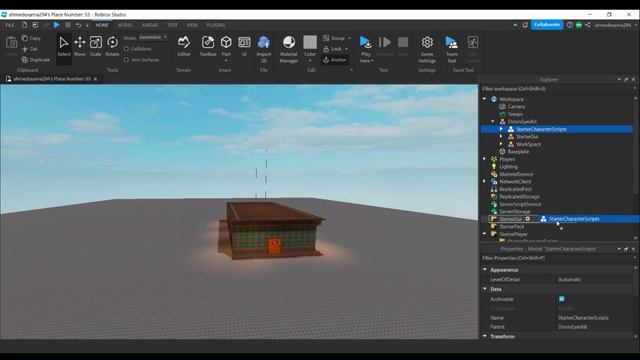Duplicate the selected object

[36, 60]
